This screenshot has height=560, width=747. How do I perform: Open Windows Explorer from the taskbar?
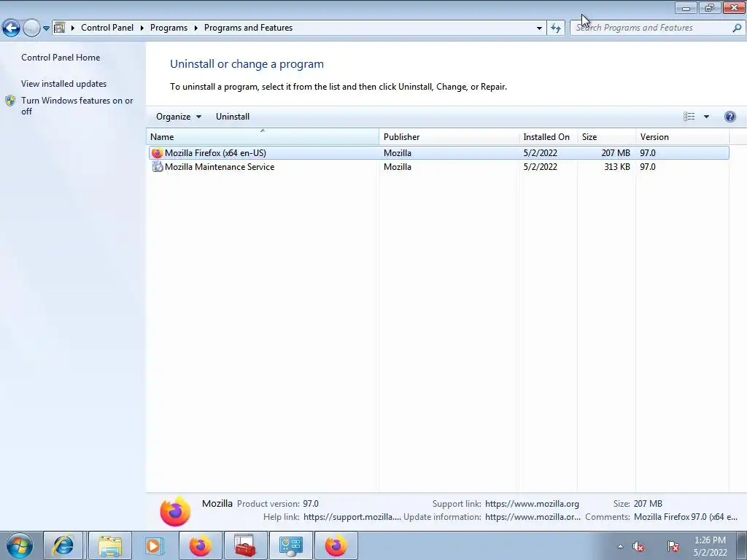click(x=110, y=545)
